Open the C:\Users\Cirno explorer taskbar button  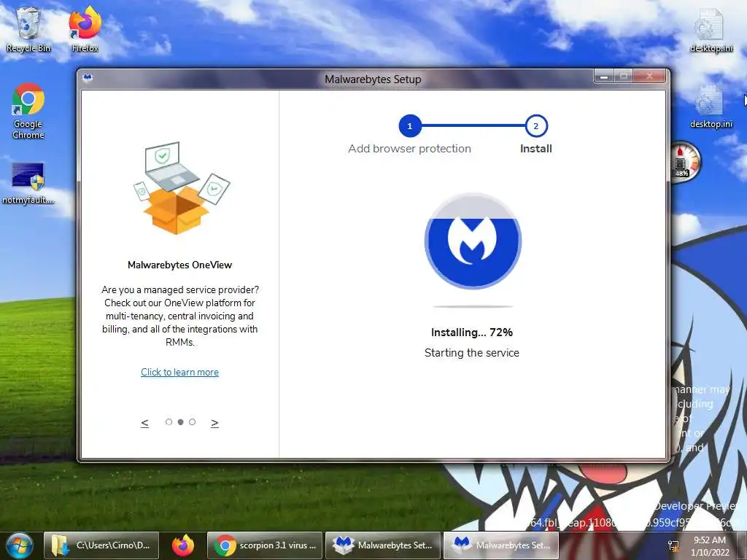[x=100, y=545]
